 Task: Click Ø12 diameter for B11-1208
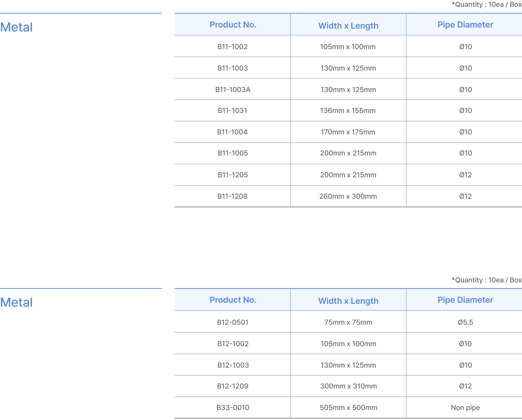coord(465,196)
